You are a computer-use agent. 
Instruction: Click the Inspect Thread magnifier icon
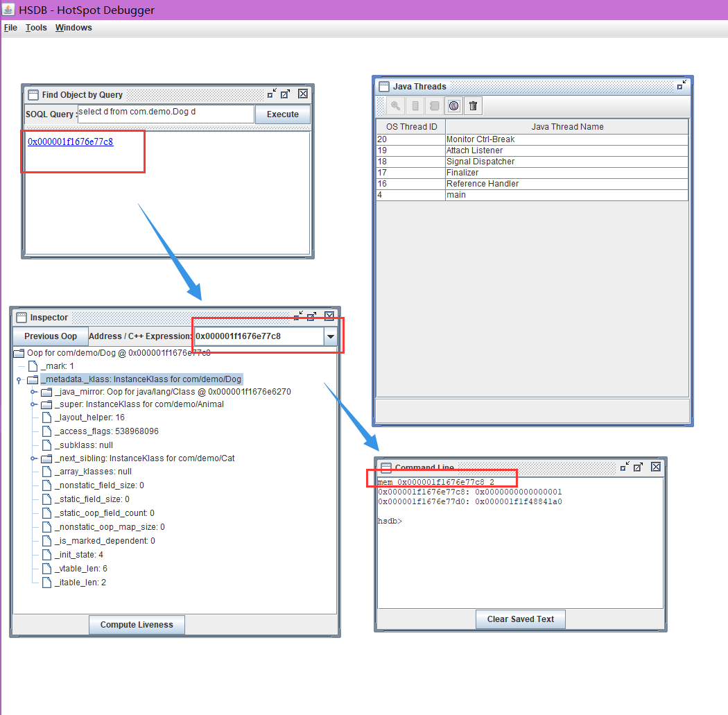(x=395, y=106)
